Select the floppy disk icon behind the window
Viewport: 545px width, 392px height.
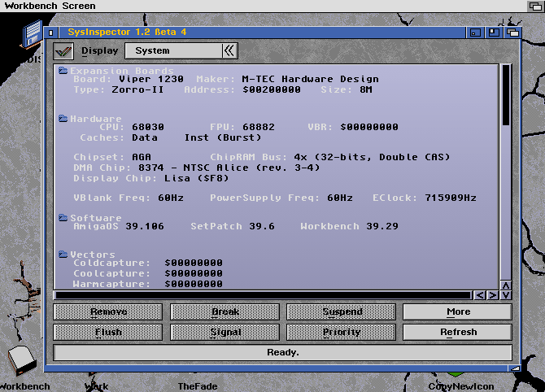tap(33, 35)
